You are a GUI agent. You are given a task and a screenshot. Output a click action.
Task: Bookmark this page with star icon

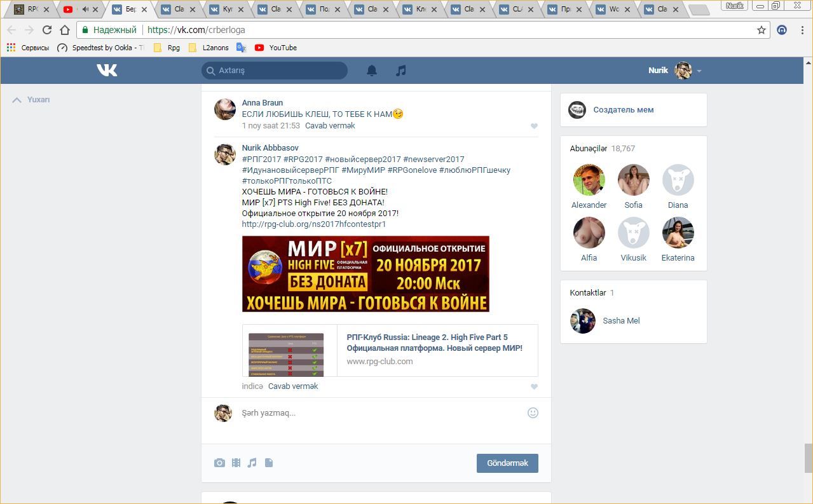click(x=762, y=30)
